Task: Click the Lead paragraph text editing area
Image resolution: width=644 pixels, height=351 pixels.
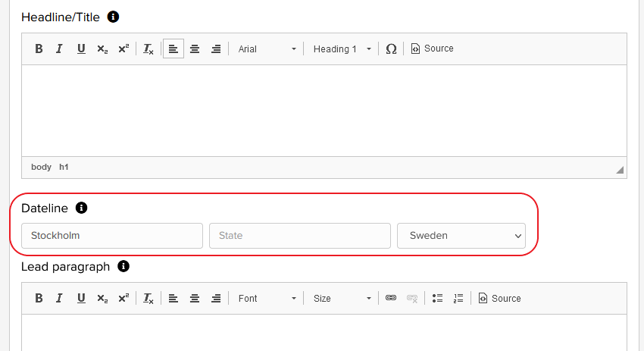Action: pos(324,333)
